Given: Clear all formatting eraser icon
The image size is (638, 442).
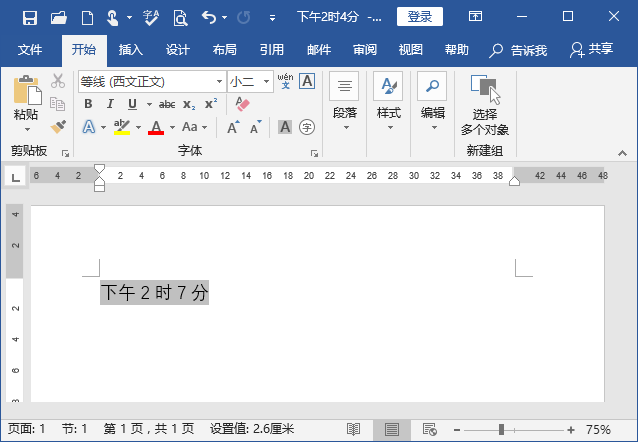Looking at the screenshot, I should (243, 104).
